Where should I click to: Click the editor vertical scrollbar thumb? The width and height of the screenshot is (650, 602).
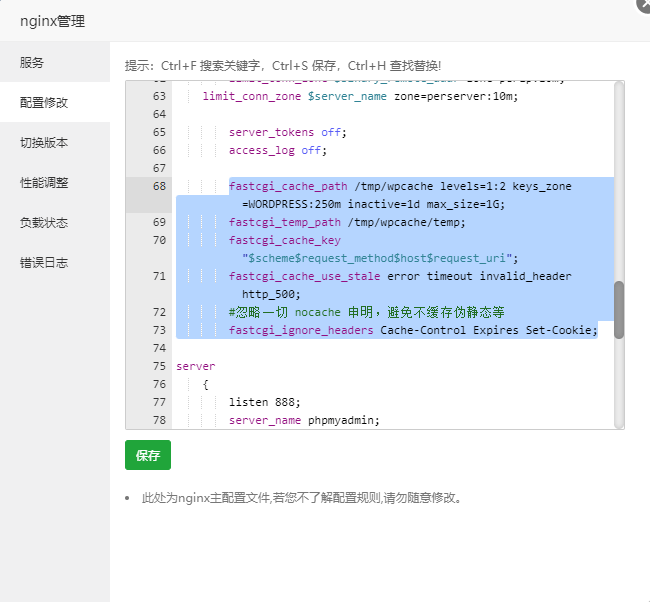point(619,310)
